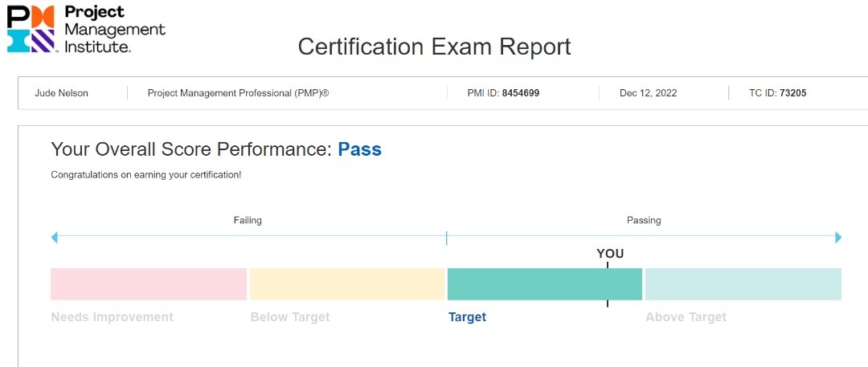Select the light Above Target bar
Image resolution: width=868 pixels, height=367 pixels.
(743, 284)
